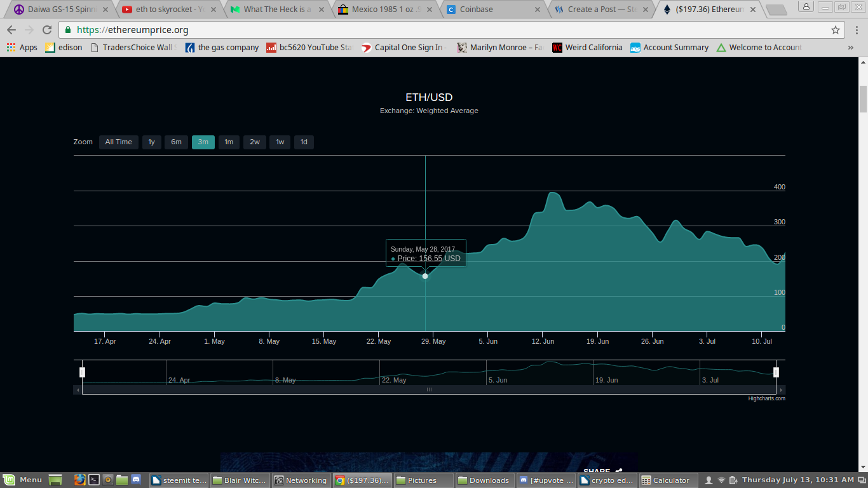The width and height of the screenshot is (868, 488).
Task: Open the Weird California bookmark
Action: click(587, 48)
